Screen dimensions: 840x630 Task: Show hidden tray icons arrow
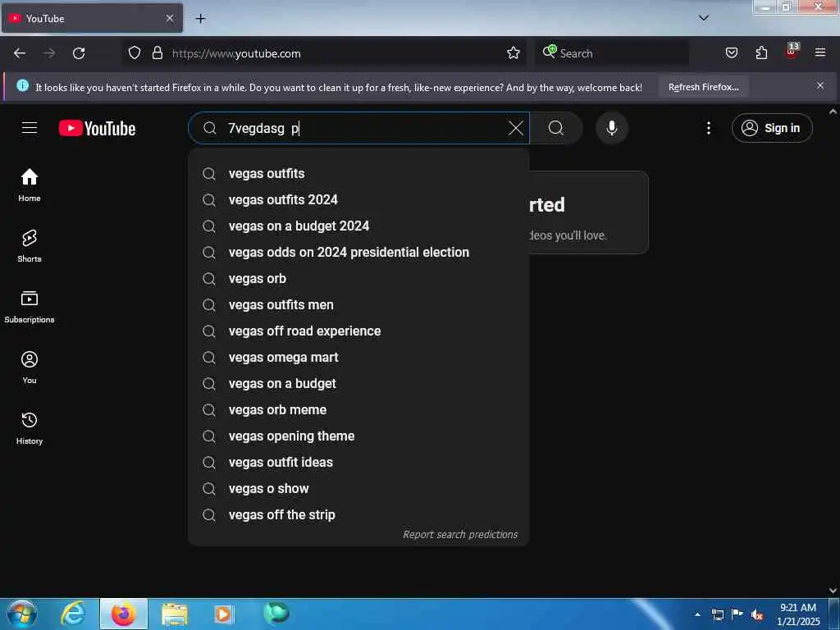coord(697,614)
